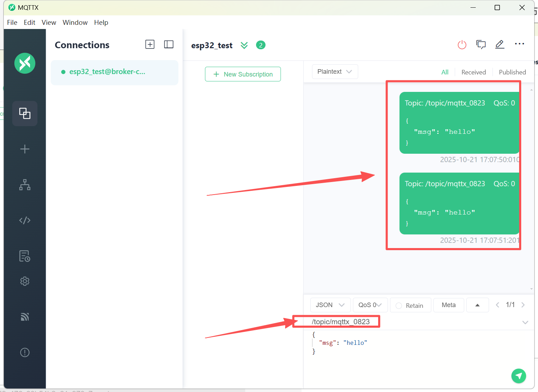Open the Help menu
Image resolution: width=538 pixels, height=392 pixels.
(x=101, y=22)
